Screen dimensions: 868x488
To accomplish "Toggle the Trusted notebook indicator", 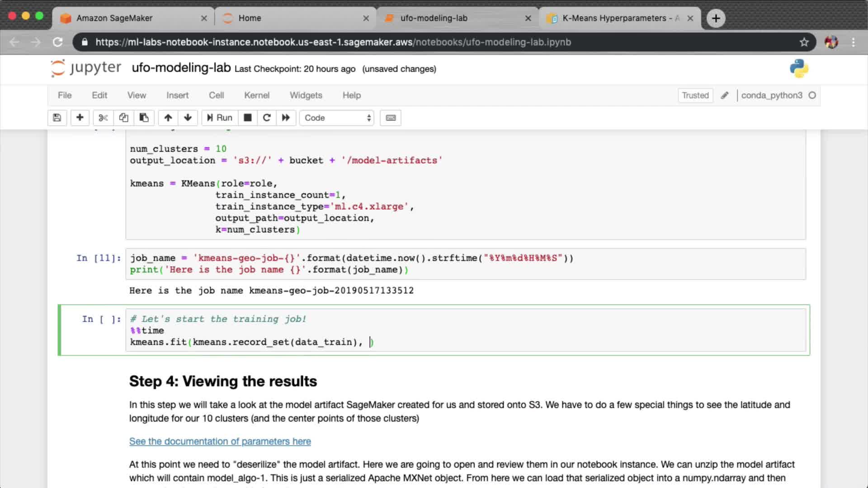I will coord(695,95).
